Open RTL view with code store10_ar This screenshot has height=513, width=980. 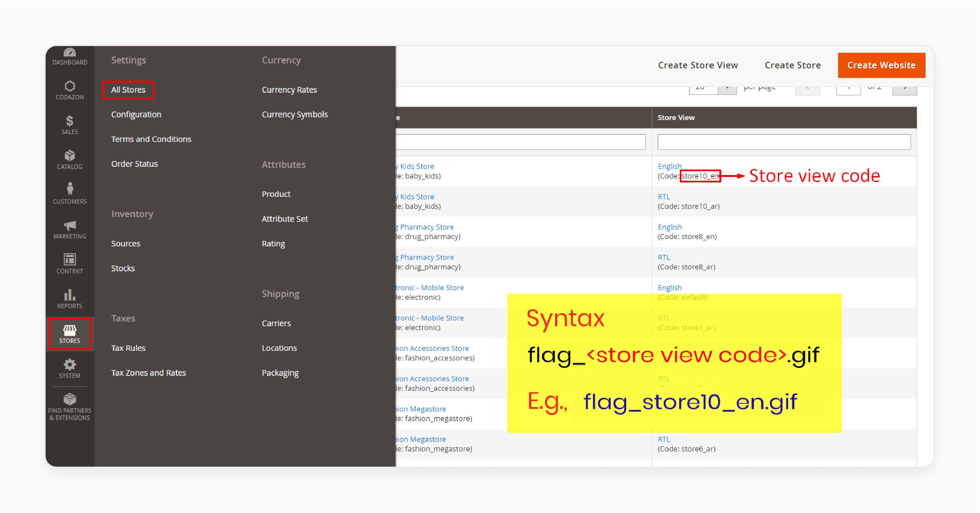point(664,197)
